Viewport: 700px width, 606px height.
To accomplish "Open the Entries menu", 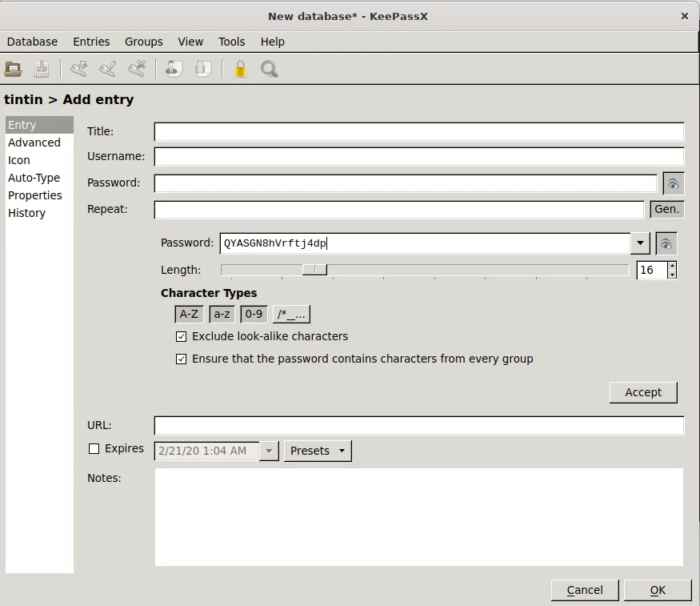I will click(x=91, y=42).
